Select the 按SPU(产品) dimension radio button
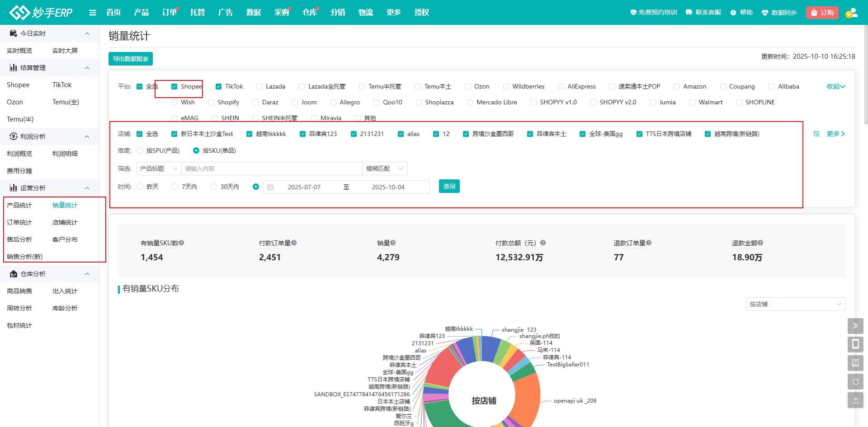The width and height of the screenshot is (868, 427). [x=140, y=151]
